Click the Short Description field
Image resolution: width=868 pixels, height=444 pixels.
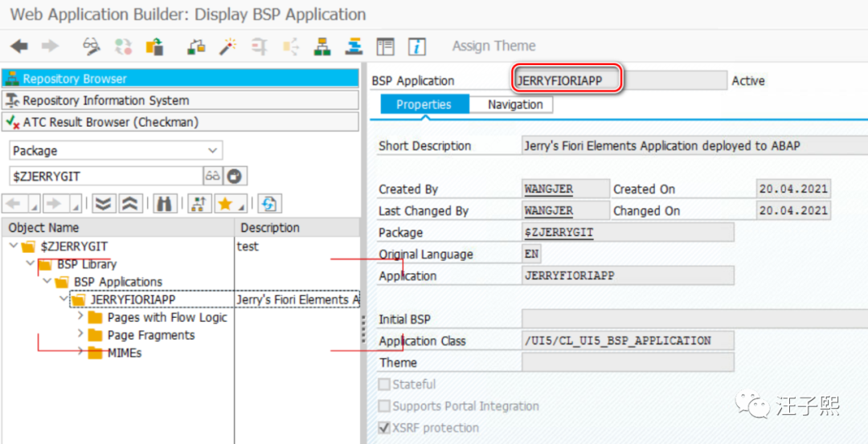694,146
